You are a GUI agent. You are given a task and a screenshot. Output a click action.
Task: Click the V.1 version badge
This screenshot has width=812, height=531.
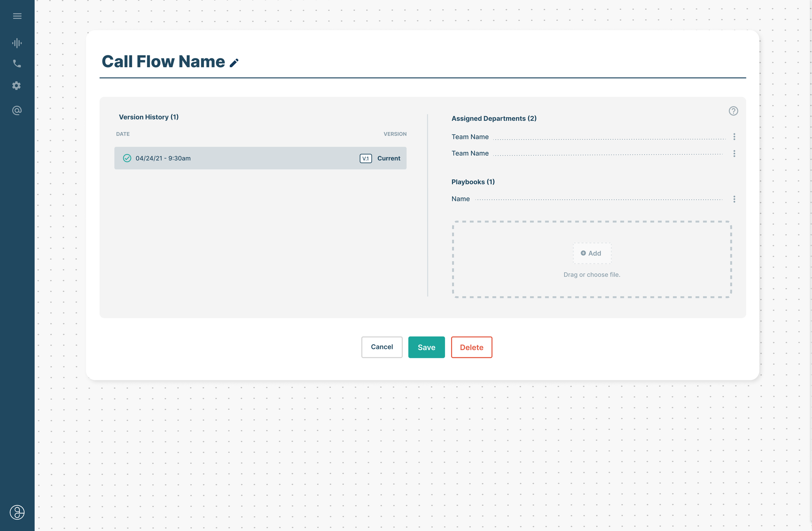(365, 158)
